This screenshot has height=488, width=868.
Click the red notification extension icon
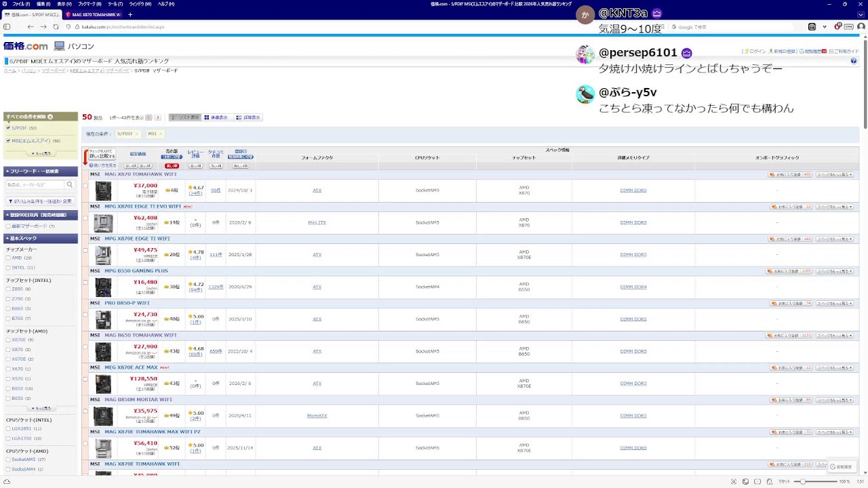(x=839, y=26)
